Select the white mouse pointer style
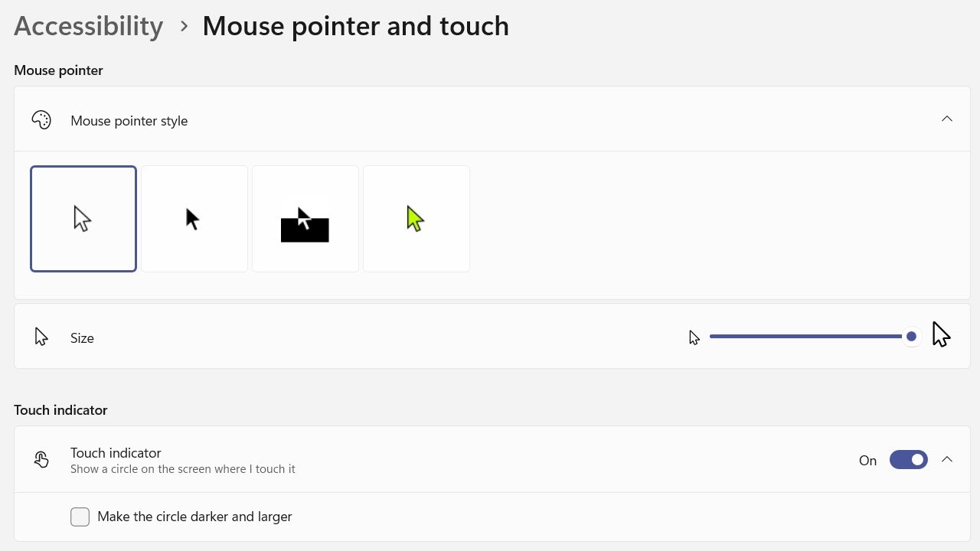 click(83, 219)
